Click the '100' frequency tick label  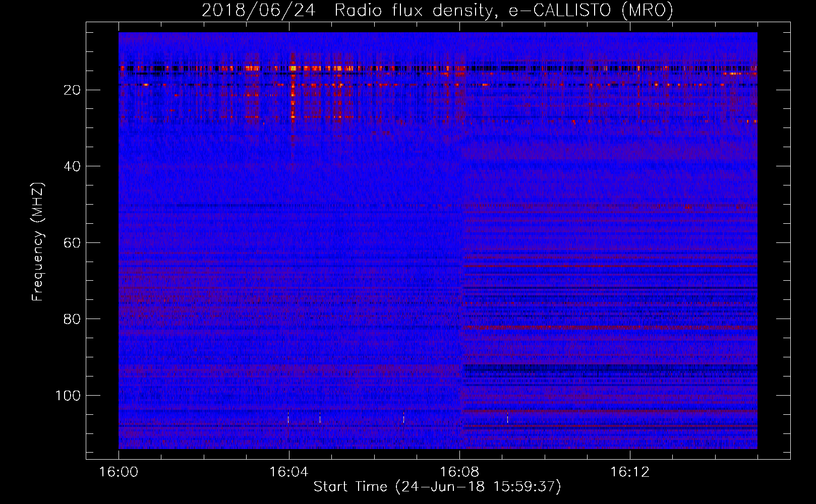coord(68,396)
